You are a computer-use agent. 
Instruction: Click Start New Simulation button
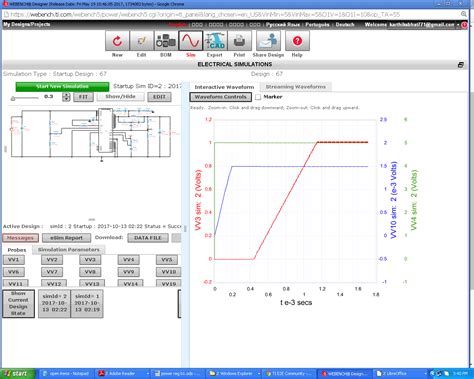point(62,87)
